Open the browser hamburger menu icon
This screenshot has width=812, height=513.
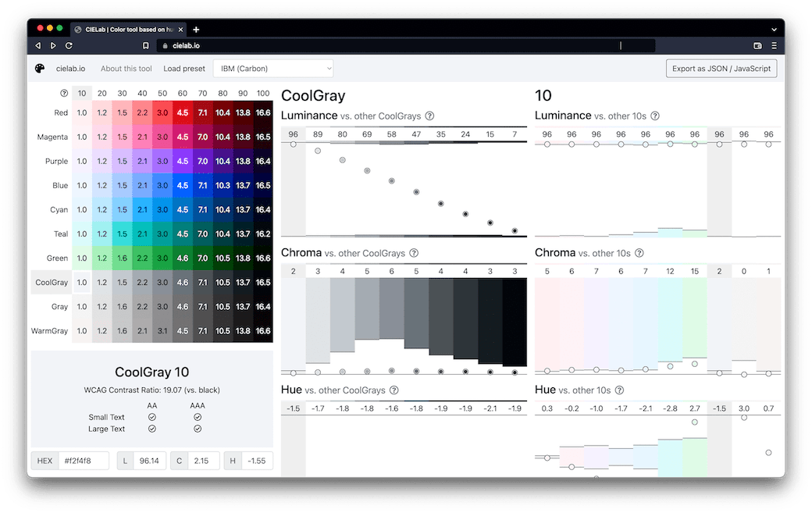pos(775,45)
